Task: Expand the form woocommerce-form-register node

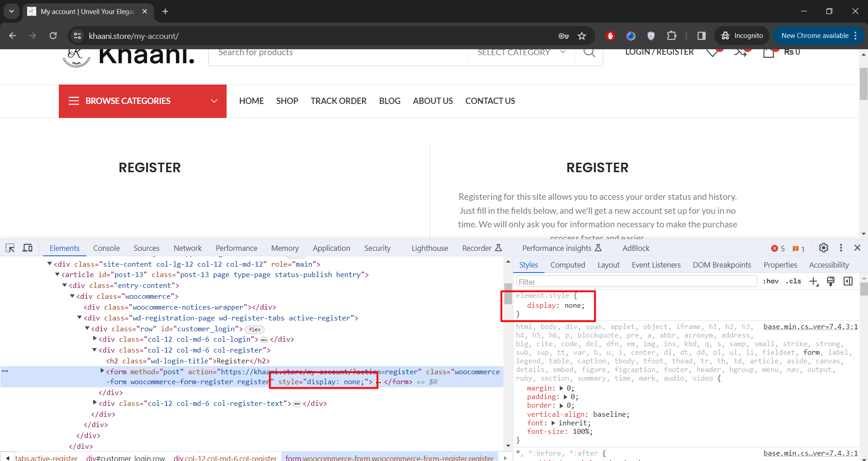Action: [102, 371]
